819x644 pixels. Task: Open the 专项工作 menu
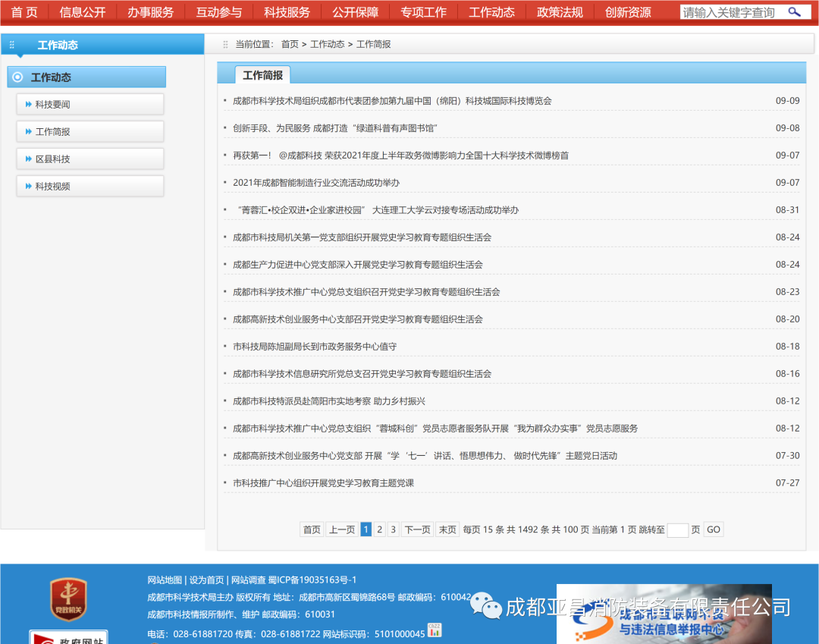click(x=423, y=12)
